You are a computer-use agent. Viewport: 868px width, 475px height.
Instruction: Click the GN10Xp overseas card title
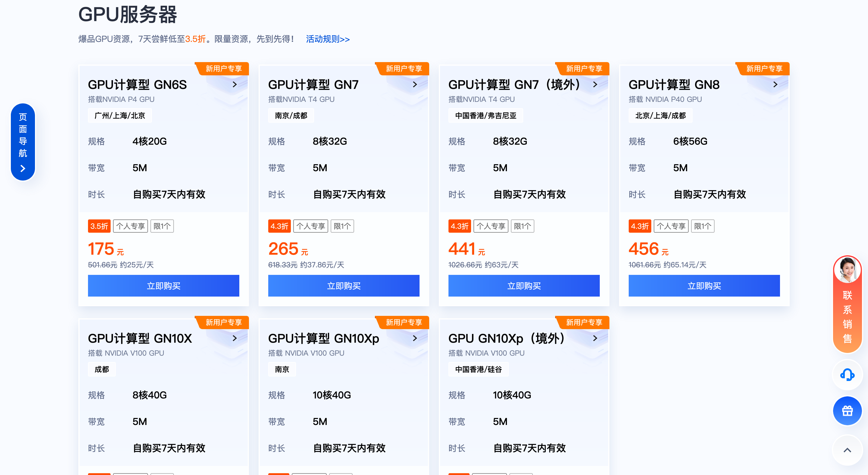(506, 338)
